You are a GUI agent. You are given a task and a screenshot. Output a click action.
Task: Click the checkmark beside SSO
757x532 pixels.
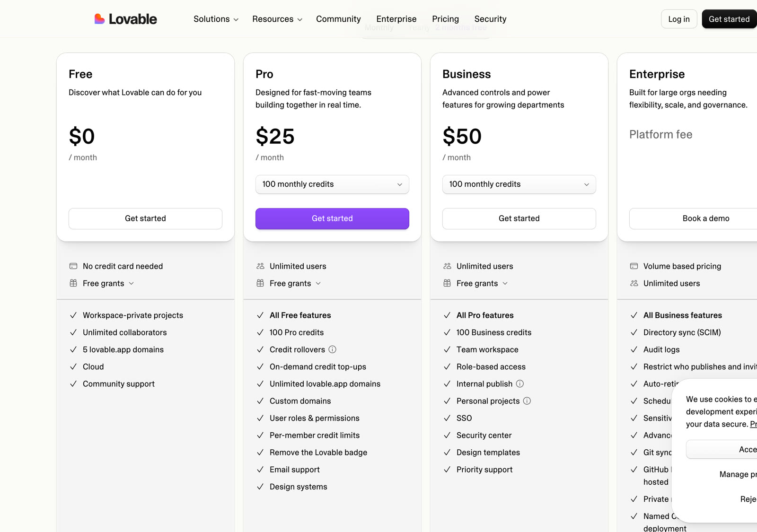pos(447,418)
